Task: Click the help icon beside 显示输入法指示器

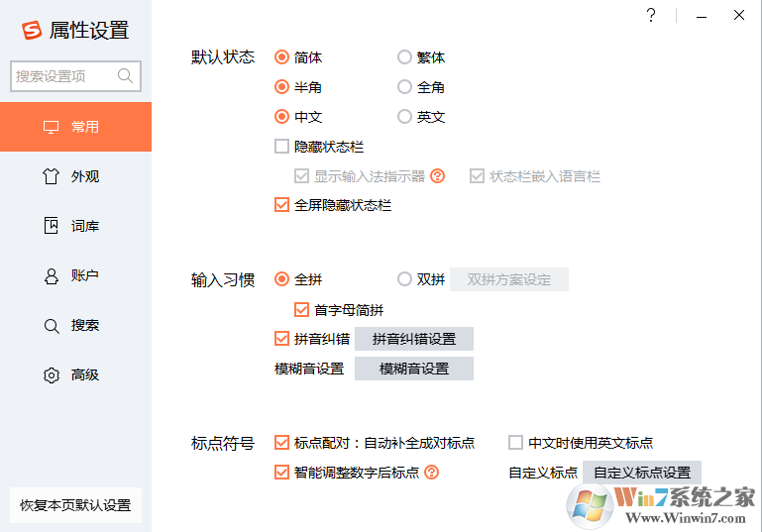Action: click(x=437, y=176)
